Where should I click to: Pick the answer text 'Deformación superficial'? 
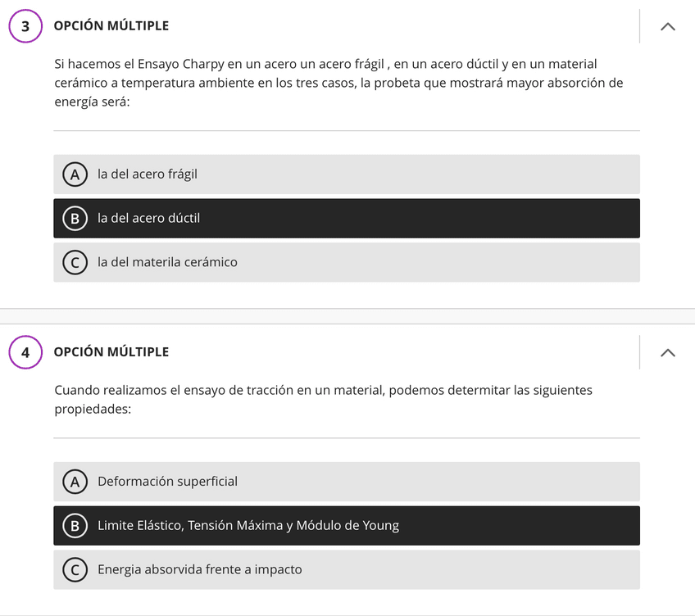[167, 482]
